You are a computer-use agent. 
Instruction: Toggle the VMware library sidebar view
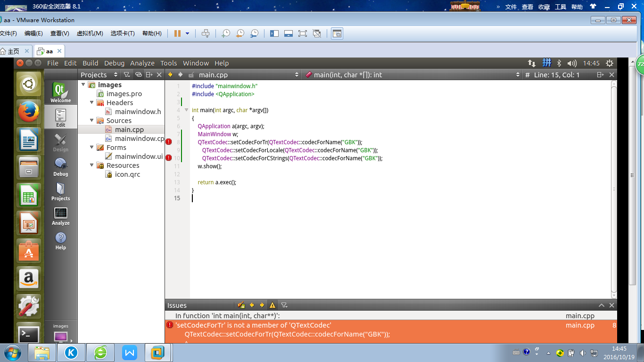coord(274,33)
